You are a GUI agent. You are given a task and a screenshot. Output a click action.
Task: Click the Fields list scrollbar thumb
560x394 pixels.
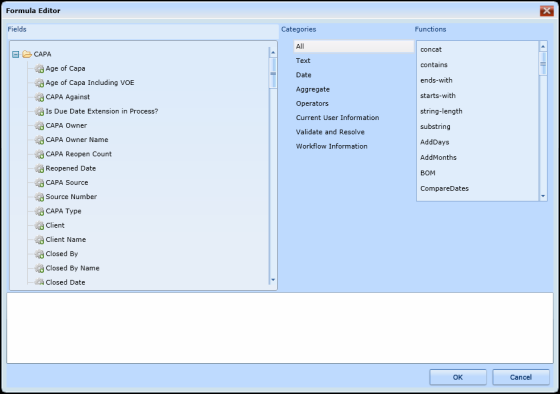[273, 73]
